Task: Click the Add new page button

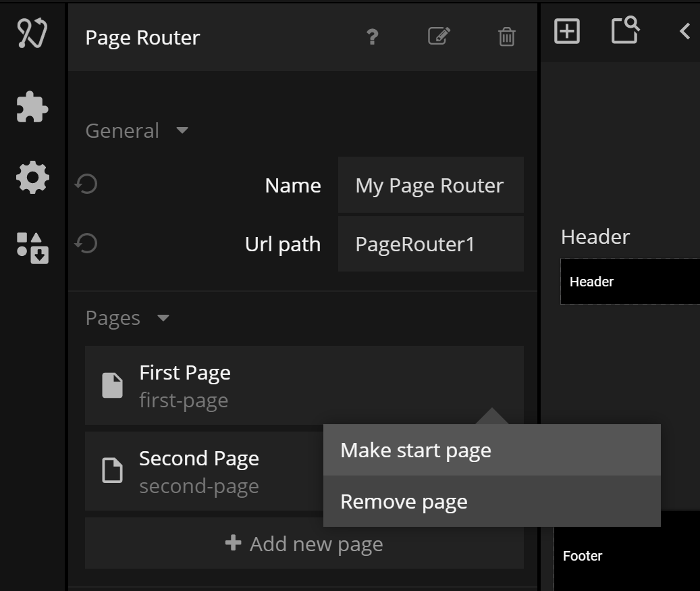Action: tap(304, 544)
